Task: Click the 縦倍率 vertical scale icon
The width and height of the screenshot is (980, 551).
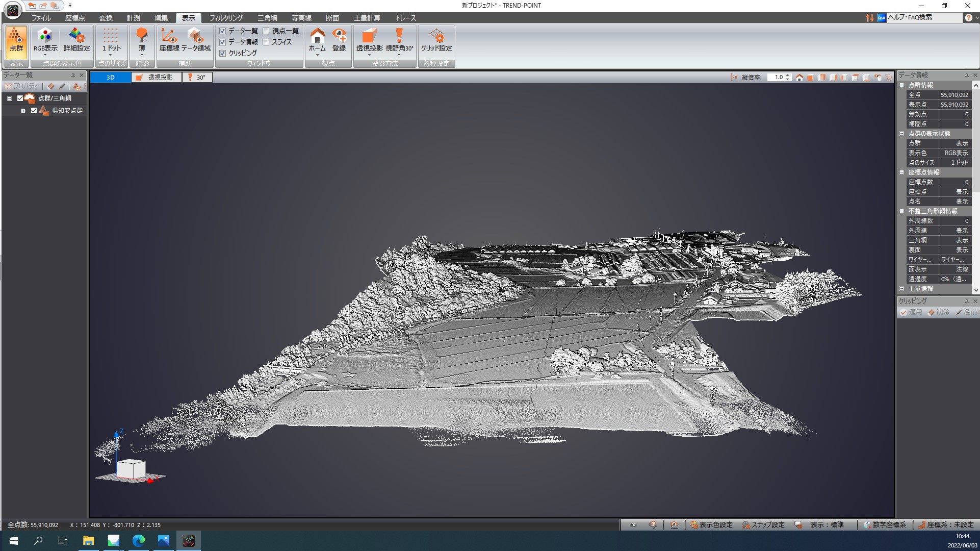Action: tap(734, 78)
